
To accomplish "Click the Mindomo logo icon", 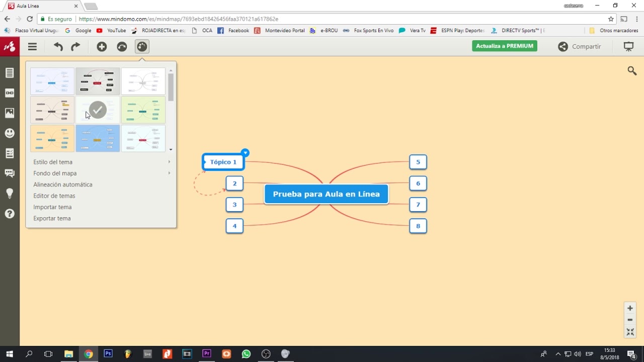I will coord(10,47).
